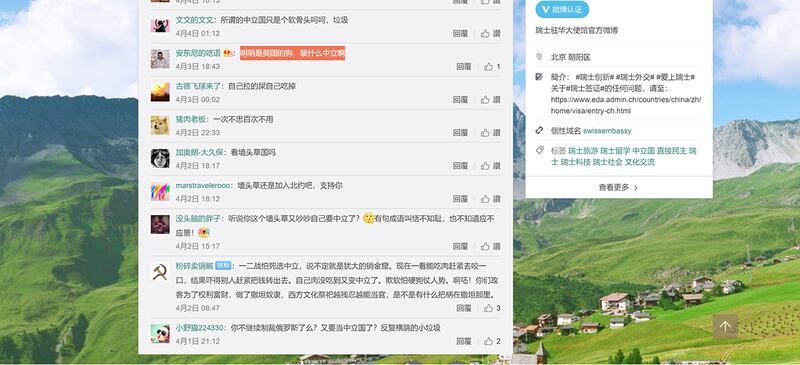
Task: Like the comment by 没头脑的胖子
Action: (x=490, y=246)
